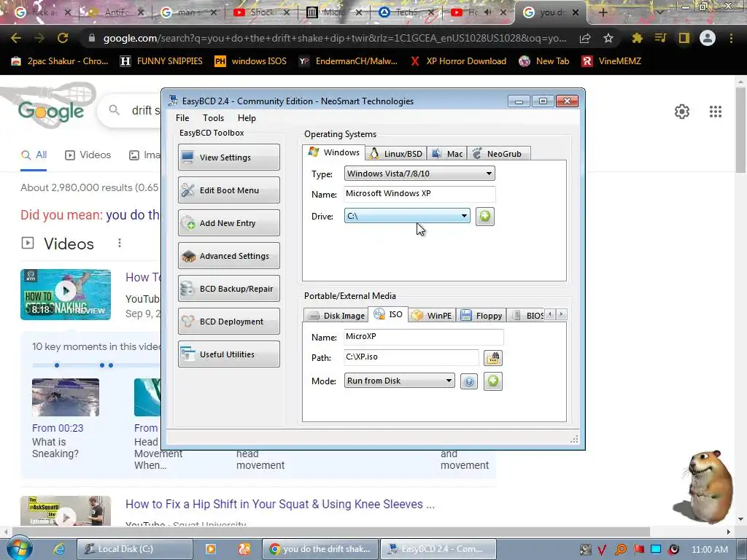The width and height of the screenshot is (747, 560).
Task: Open BCD Backup/Repair section
Action: coord(228,289)
